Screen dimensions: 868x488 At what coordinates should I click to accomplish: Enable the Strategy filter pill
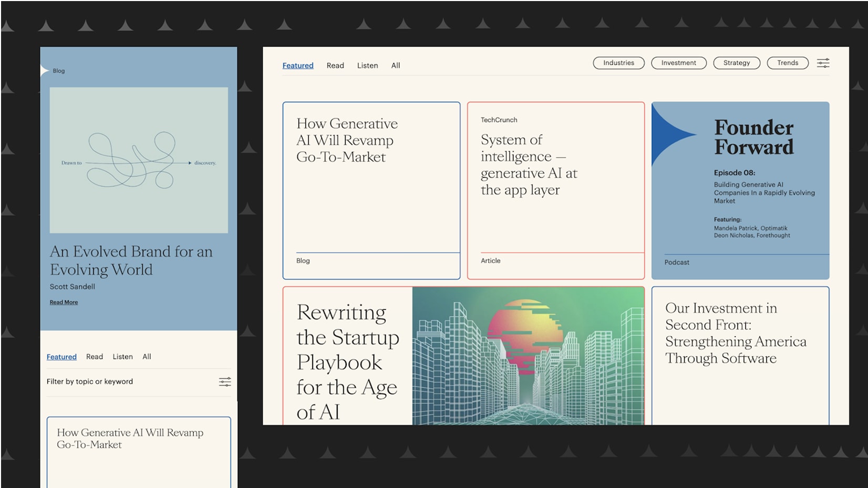736,63
